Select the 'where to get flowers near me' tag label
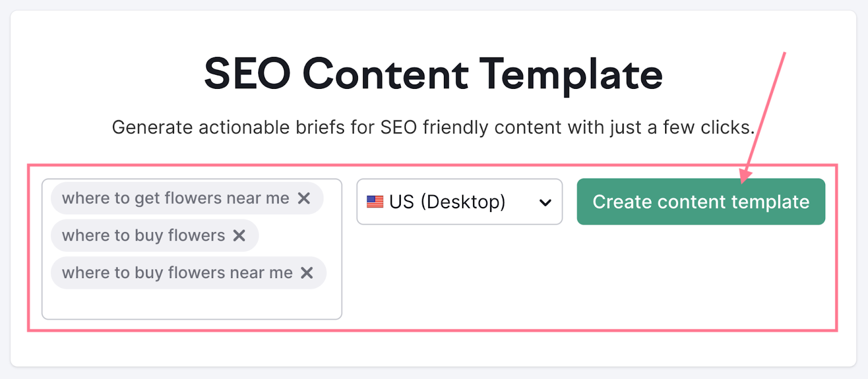Image resolution: width=868 pixels, height=379 pixels. 176,198
